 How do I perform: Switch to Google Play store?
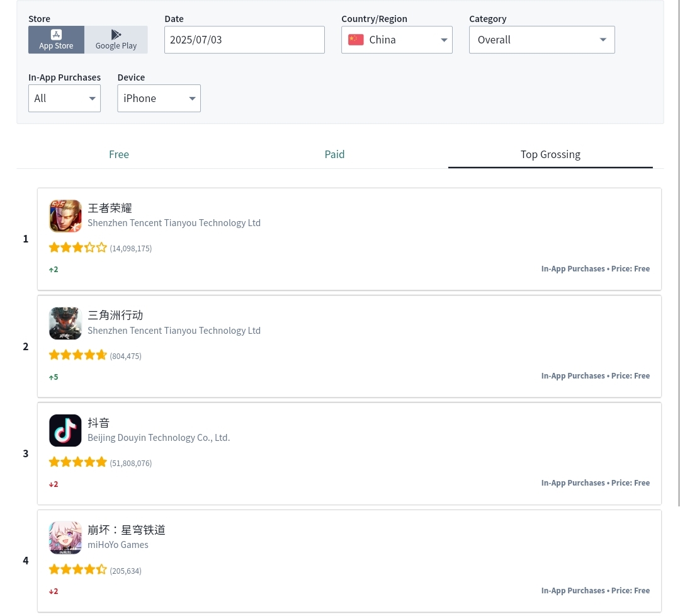point(116,40)
